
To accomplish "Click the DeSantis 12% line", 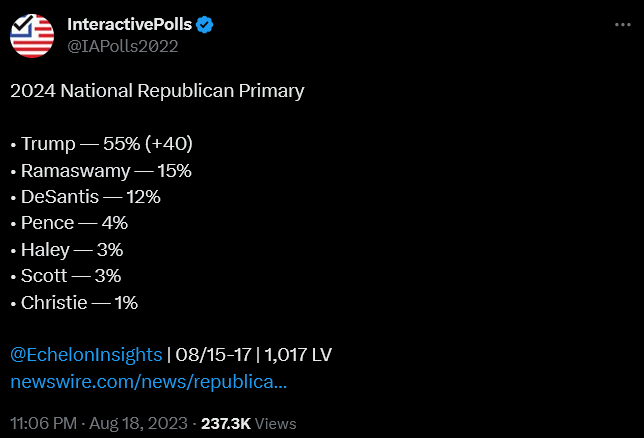I will coord(85,197).
